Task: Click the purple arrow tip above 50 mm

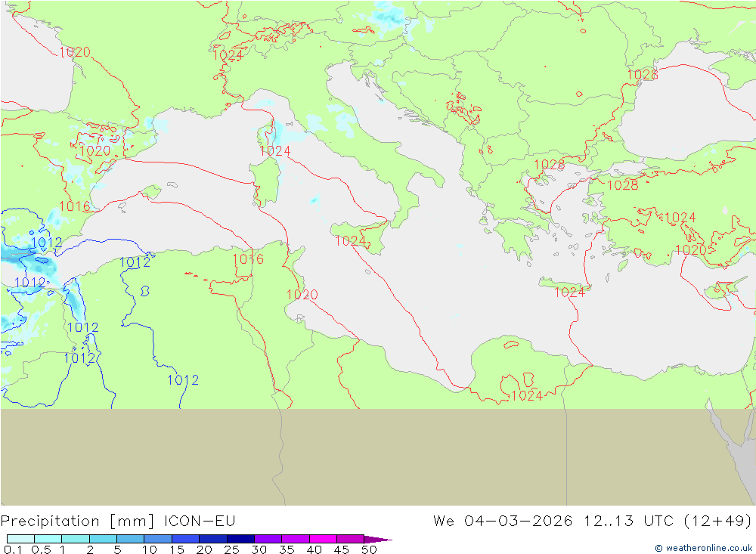Action: pyautogui.click(x=377, y=539)
